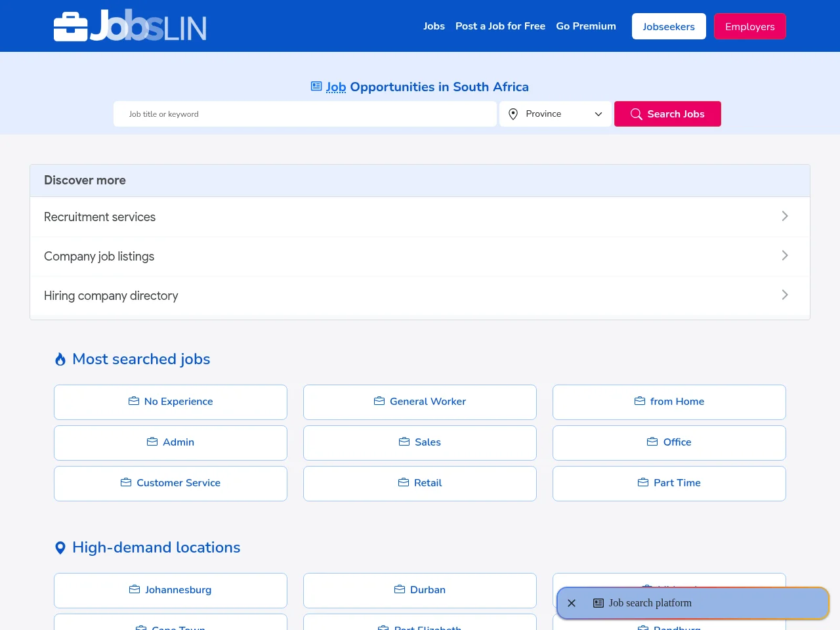Click the Jobseekers button
The height and width of the screenshot is (630, 840).
[669, 26]
